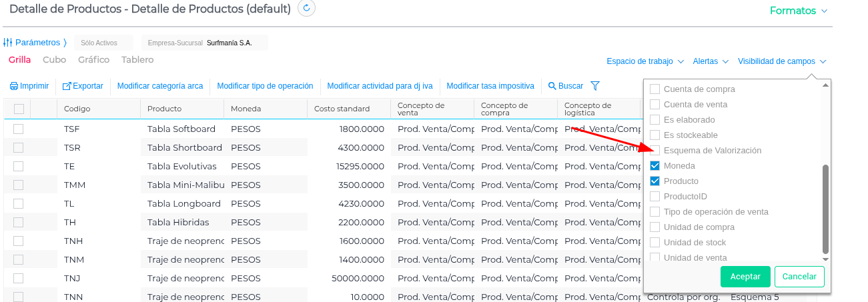Open the Parámetros sliders icon
Viewport: 868px width, 302px height.
pos(8,43)
